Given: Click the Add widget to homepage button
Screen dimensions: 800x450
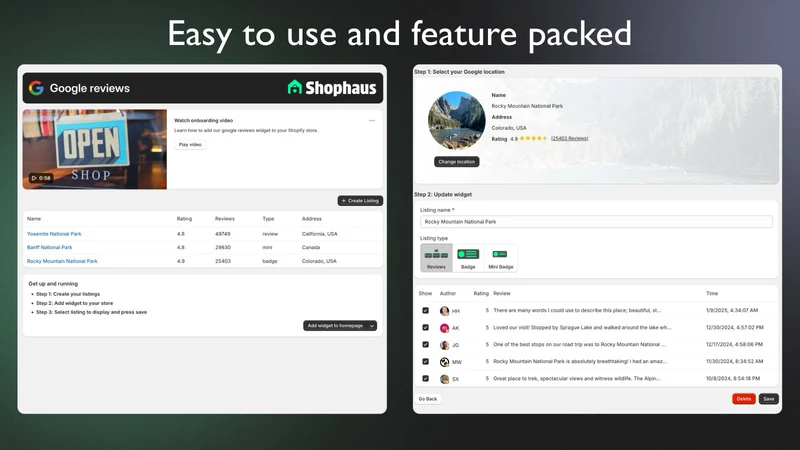Looking at the screenshot, I should point(335,326).
